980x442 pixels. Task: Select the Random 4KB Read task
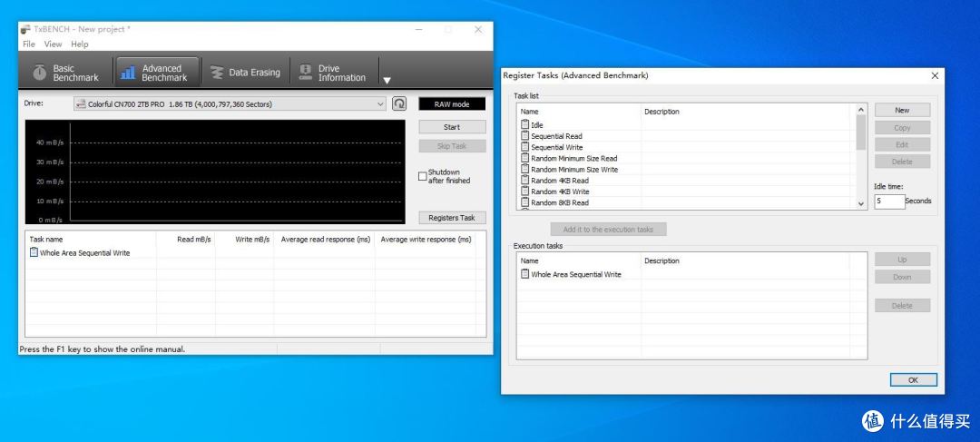(x=555, y=181)
